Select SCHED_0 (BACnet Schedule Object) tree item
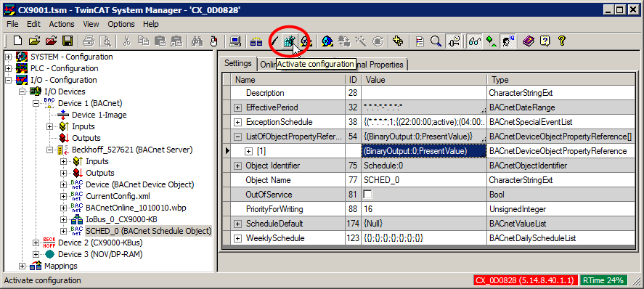Image resolution: width=644 pixels, height=289 pixels. (x=148, y=231)
